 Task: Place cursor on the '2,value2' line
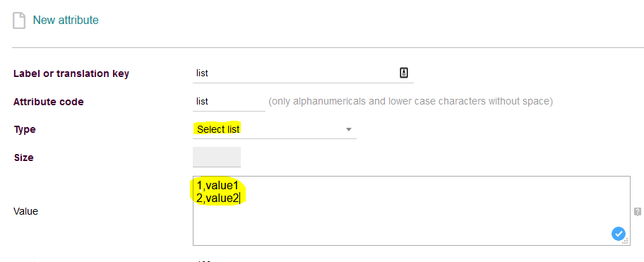click(x=217, y=198)
